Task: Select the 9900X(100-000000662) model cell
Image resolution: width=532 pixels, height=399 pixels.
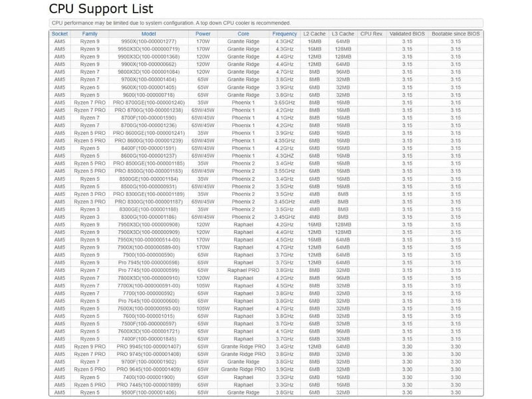Action: click(148, 65)
